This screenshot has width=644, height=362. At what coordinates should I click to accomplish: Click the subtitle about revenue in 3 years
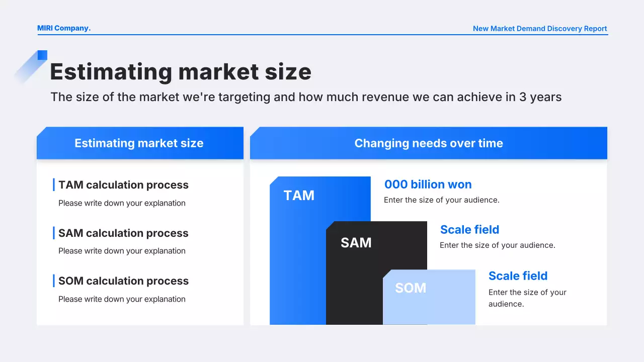[306, 97]
